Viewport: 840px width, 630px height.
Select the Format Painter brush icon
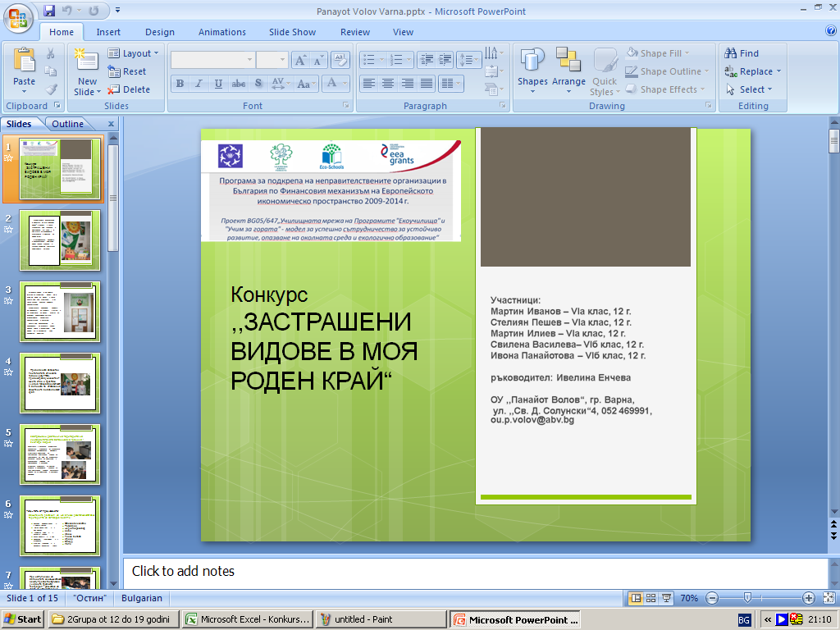51,89
